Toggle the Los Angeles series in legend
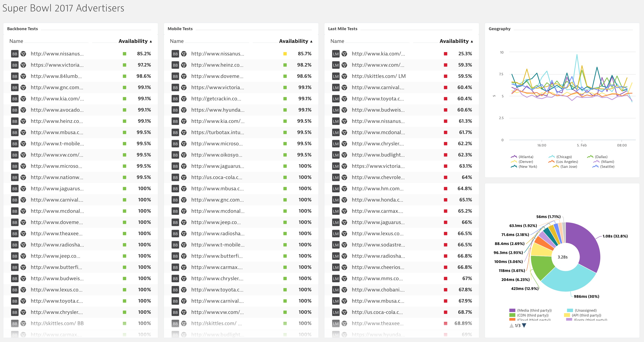Viewport: 644px width, 342px height. tap(563, 161)
